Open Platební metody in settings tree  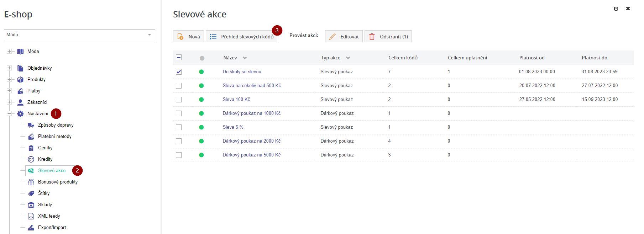pos(54,137)
